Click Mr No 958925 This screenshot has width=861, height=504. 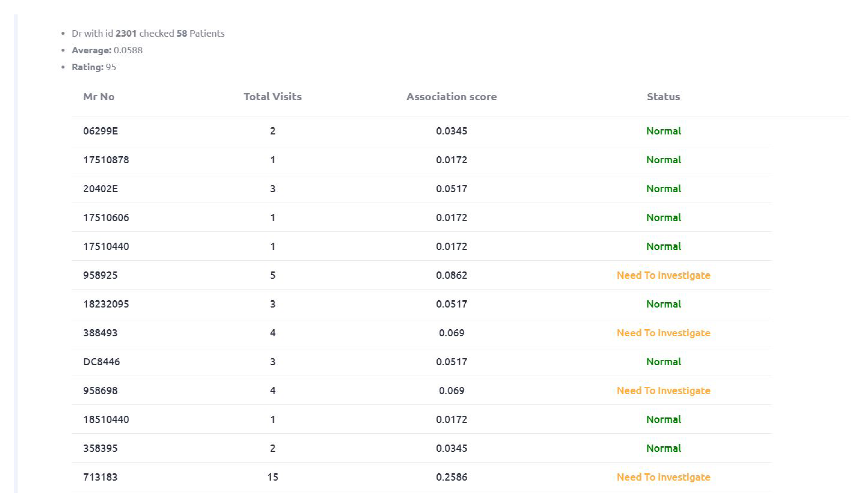pyautogui.click(x=100, y=275)
